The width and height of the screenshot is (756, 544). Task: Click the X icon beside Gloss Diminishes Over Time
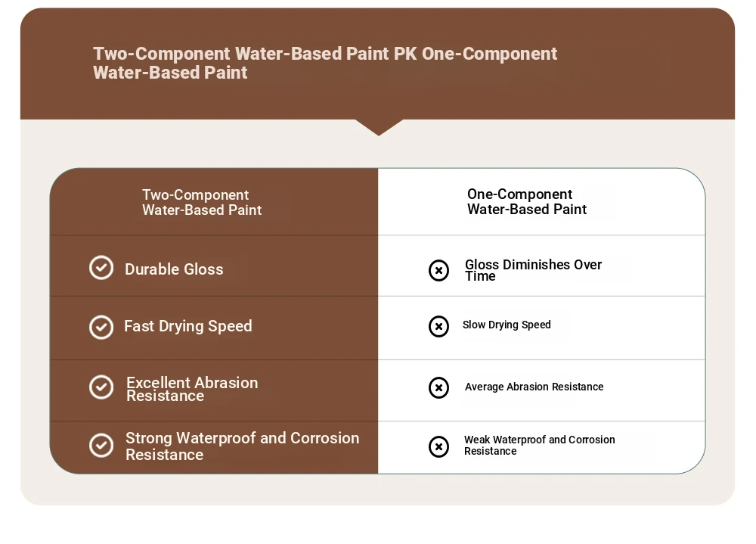[x=438, y=270]
